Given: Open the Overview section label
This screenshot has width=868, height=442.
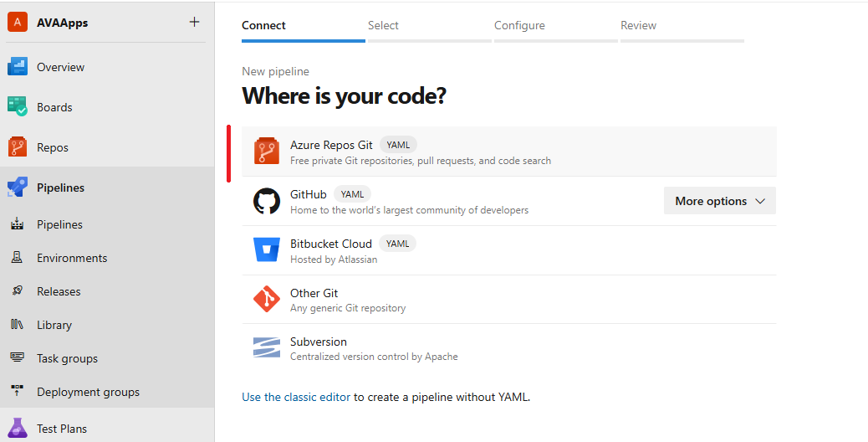Looking at the screenshot, I should click(60, 67).
